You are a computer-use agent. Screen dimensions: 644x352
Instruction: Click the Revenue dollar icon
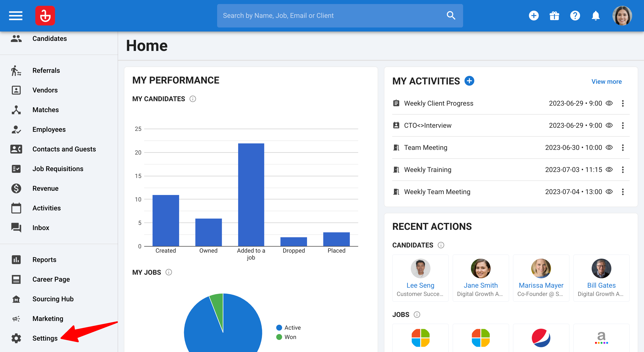point(16,189)
